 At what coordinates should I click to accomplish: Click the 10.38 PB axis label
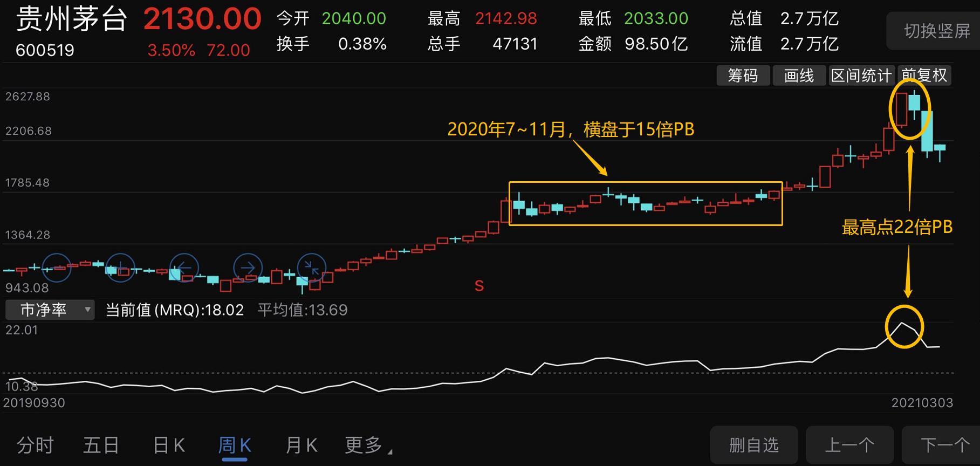point(22,386)
